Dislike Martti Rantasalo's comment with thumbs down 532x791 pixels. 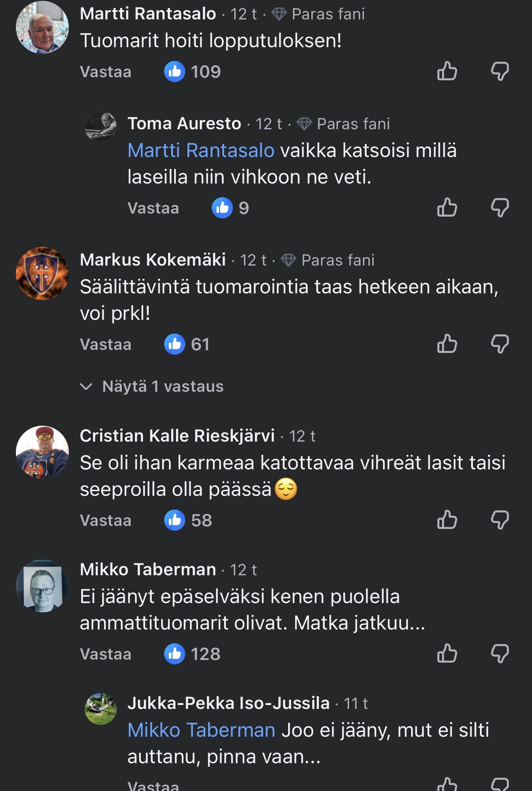pyautogui.click(x=500, y=71)
